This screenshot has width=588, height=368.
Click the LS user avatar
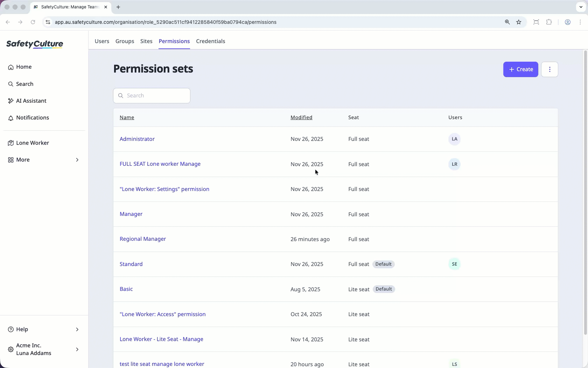tap(454, 363)
